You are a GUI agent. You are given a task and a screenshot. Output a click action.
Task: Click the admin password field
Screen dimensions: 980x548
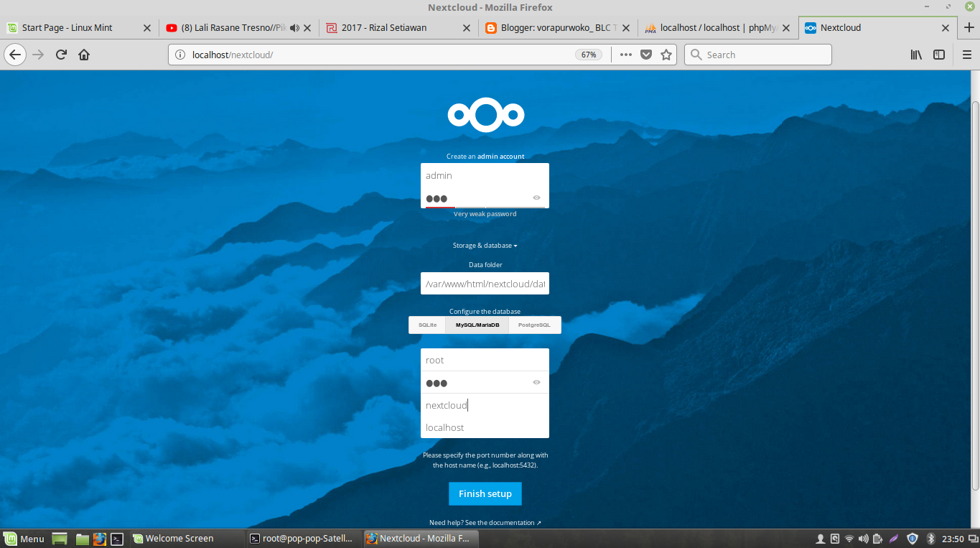[x=485, y=198]
